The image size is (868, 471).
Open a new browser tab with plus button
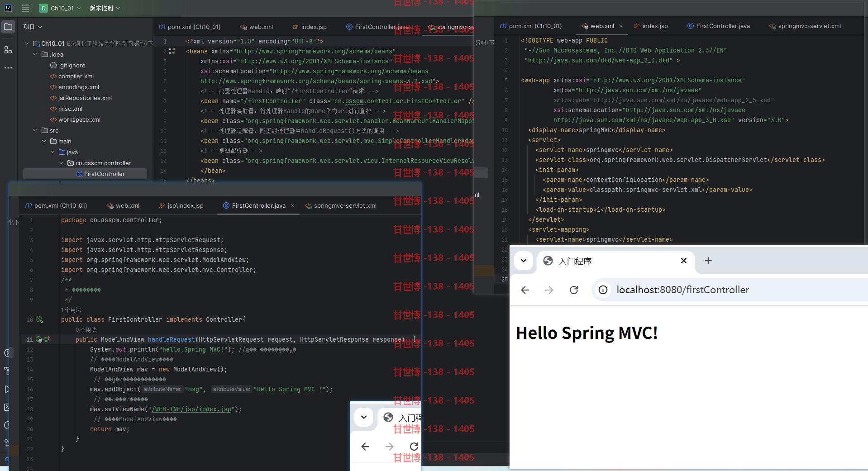[x=708, y=261]
